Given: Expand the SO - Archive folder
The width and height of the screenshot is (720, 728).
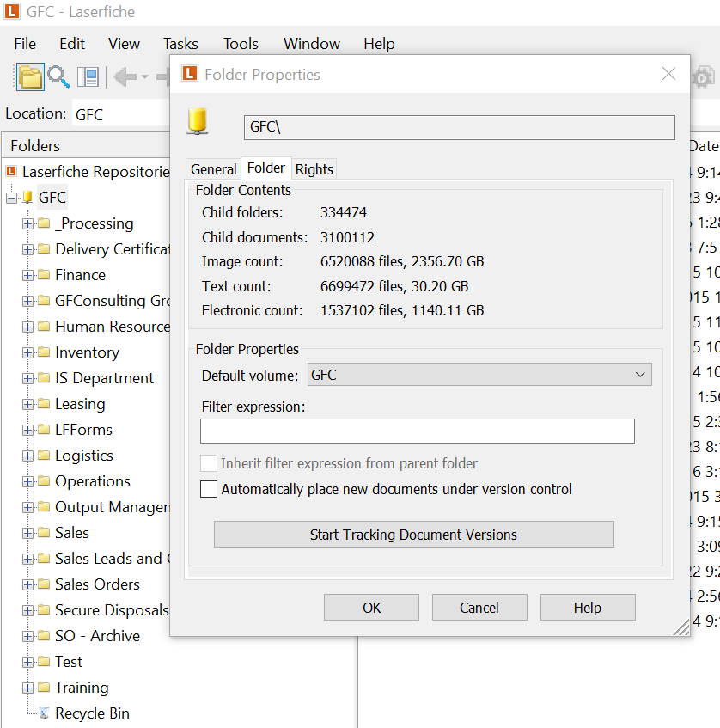Looking at the screenshot, I should (27, 636).
